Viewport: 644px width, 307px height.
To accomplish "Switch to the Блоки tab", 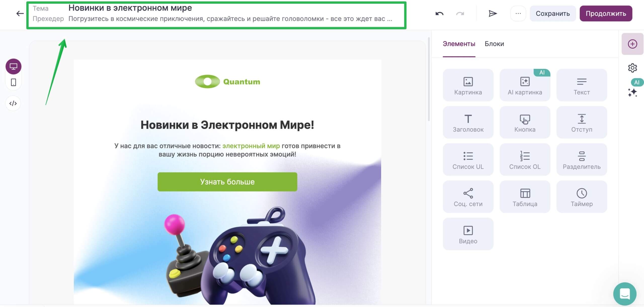I will coord(494,44).
